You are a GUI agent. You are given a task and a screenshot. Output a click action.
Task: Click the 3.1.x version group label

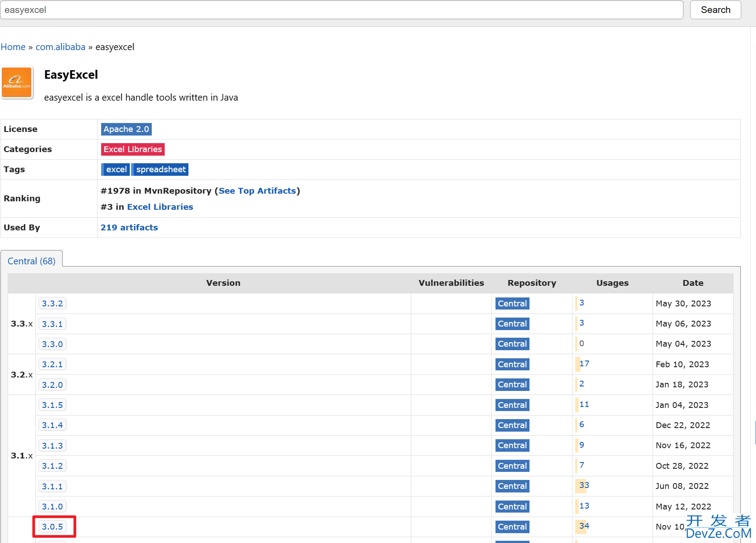click(x=22, y=456)
